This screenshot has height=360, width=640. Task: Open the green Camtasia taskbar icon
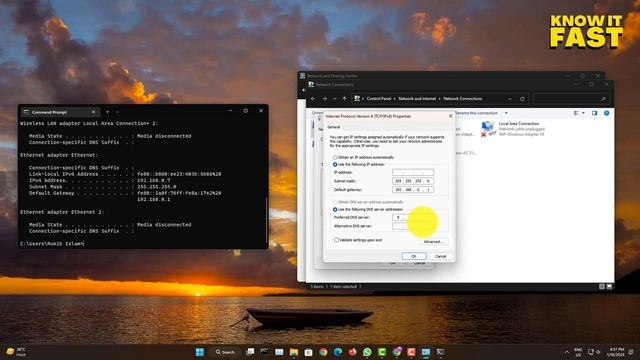coord(382,352)
